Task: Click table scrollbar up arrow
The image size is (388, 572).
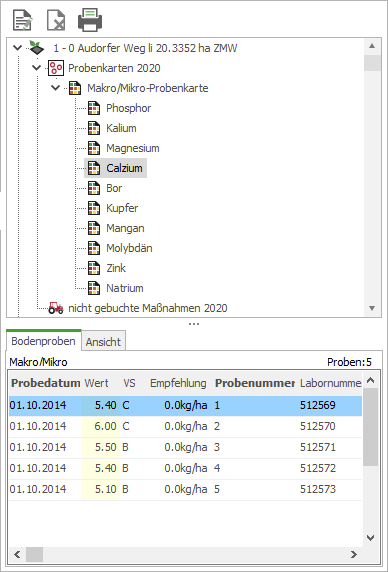Action: [x=370, y=380]
